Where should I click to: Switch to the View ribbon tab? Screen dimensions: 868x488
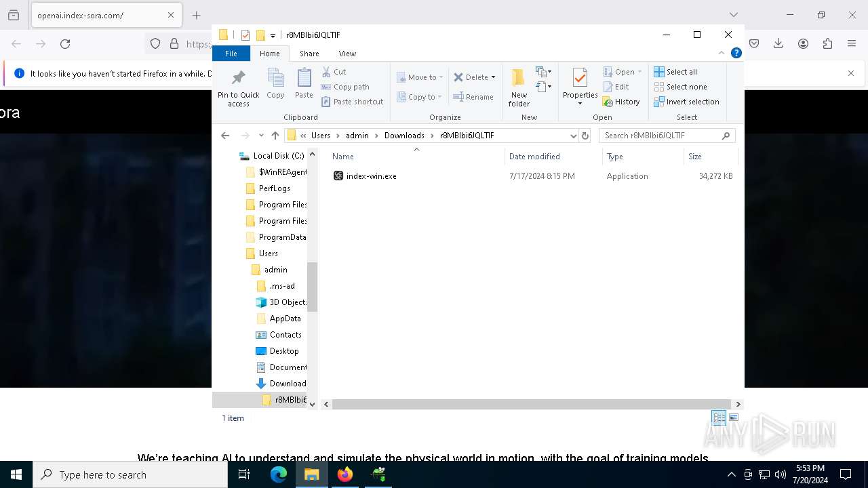[x=347, y=54]
